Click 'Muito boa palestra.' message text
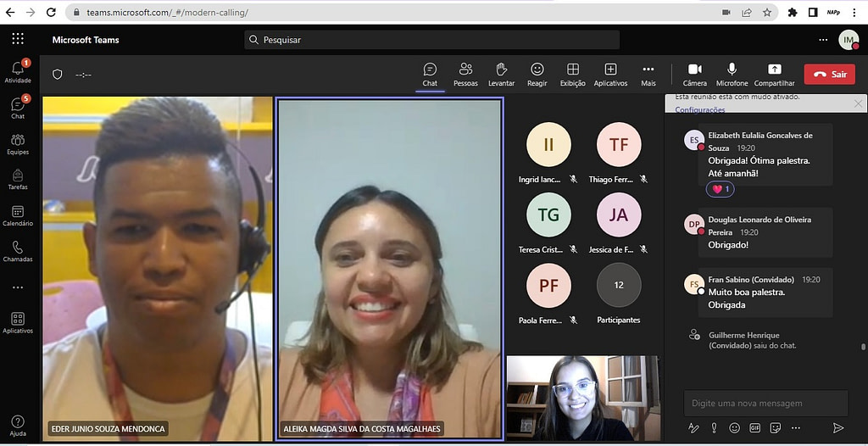 (747, 292)
